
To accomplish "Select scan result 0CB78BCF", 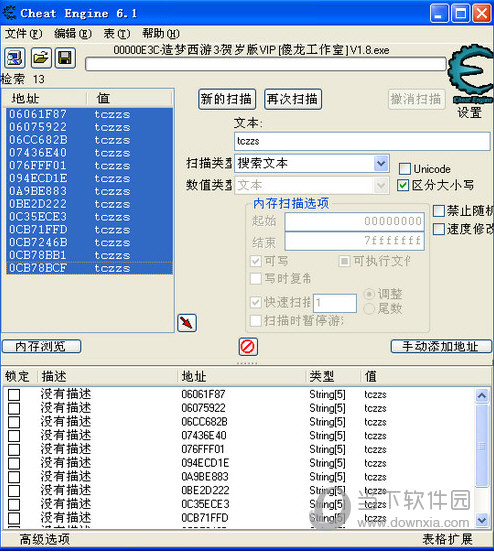I will tap(89, 268).
